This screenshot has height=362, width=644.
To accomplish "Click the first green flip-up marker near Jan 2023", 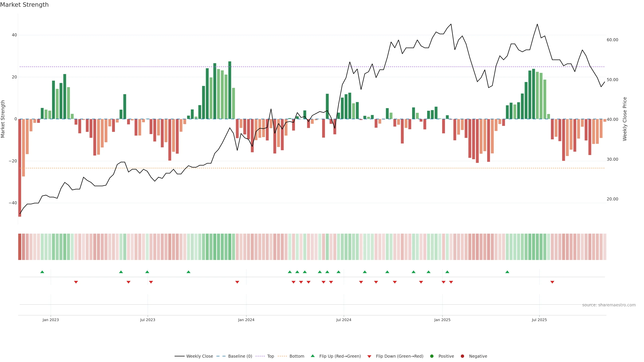I will coord(42,272).
